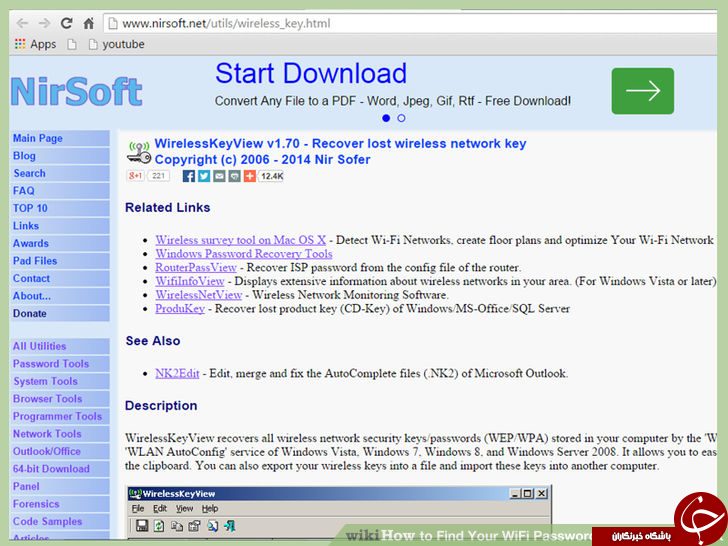This screenshot has height=546, width=728.
Task: Share the page by email icon
Action: point(219,176)
